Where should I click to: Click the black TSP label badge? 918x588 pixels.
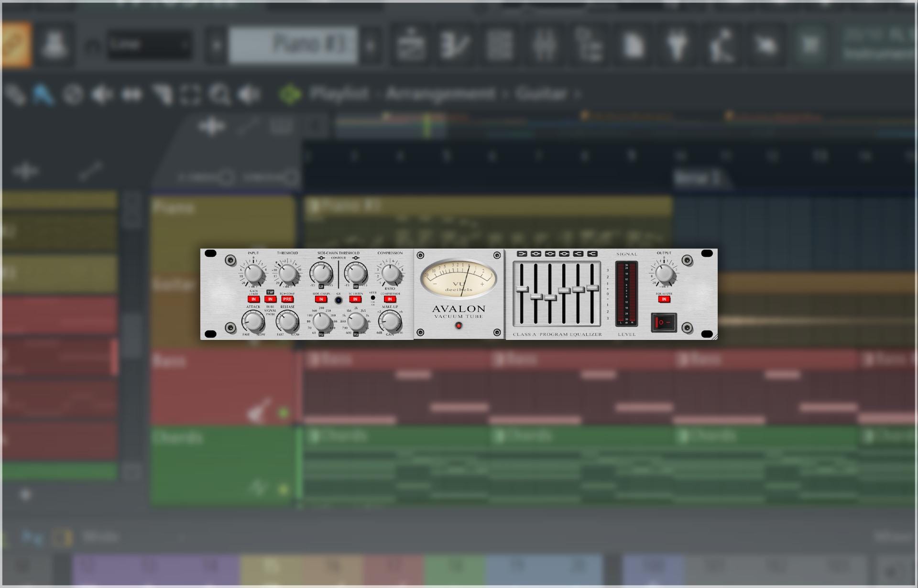[270, 292]
